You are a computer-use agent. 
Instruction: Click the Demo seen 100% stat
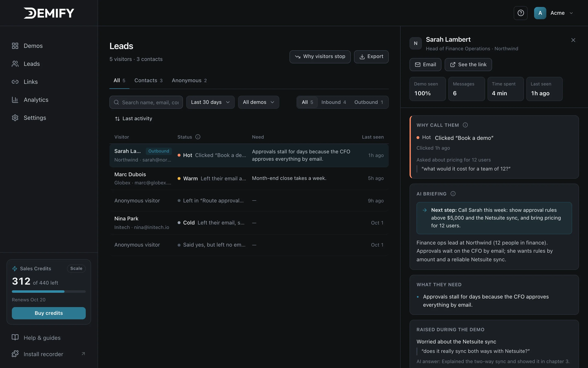[x=428, y=89]
